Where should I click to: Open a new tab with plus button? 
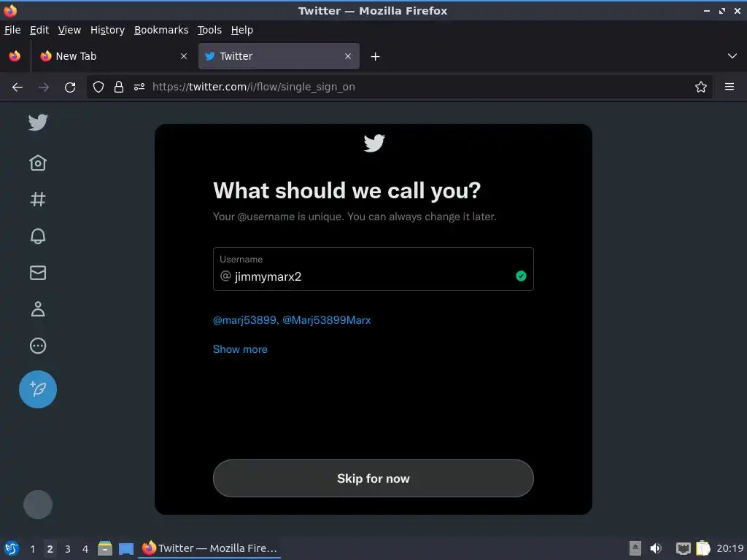376,57
